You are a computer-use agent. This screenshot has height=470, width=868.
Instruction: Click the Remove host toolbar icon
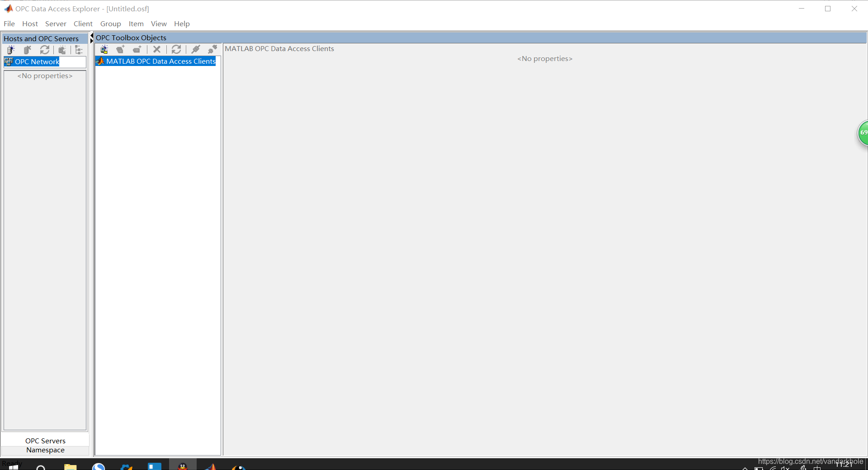pos(28,50)
